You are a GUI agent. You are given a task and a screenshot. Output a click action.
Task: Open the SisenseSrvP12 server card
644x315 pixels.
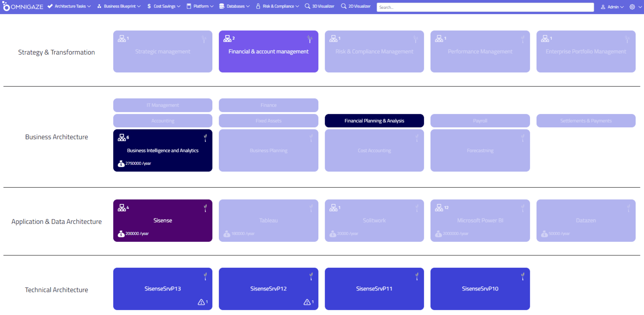coord(268,289)
